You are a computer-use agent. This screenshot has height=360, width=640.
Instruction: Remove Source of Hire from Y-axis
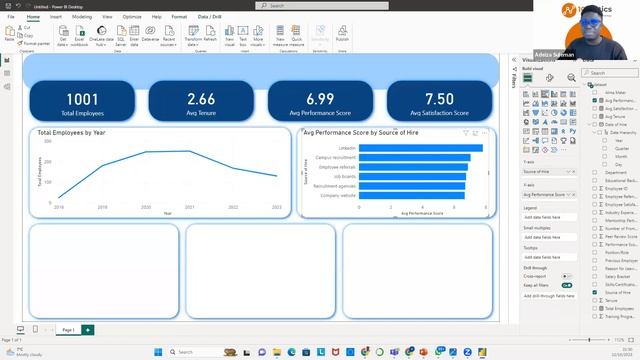pos(573,172)
